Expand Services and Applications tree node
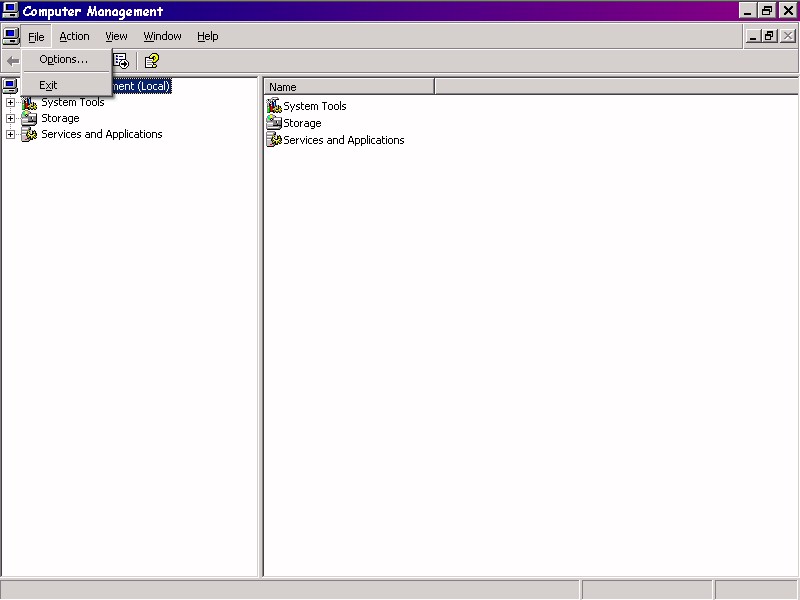Viewport: 800px width, 600px height. coord(10,134)
